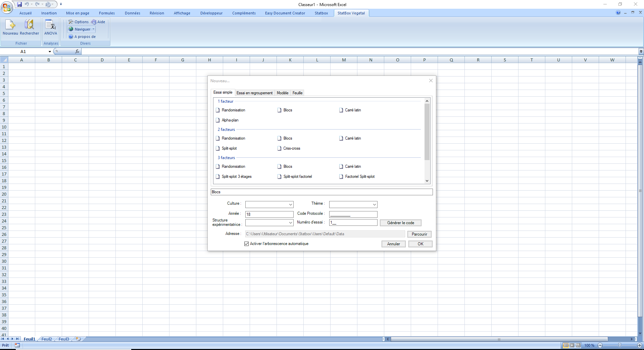Click the A propos de item
Image resolution: width=644 pixels, height=350 pixels.
tap(82, 37)
